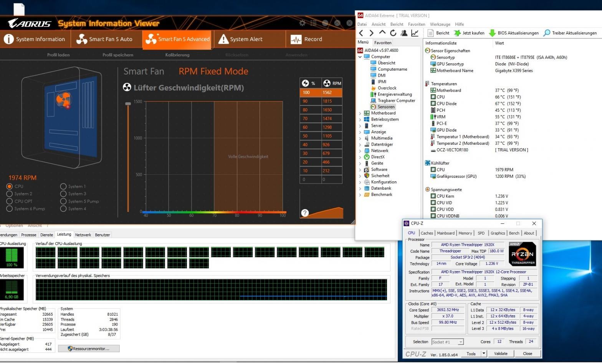Screen dimensions: 602x364
Task: Click the Smart Fan help question mark
Action: tap(305, 213)
